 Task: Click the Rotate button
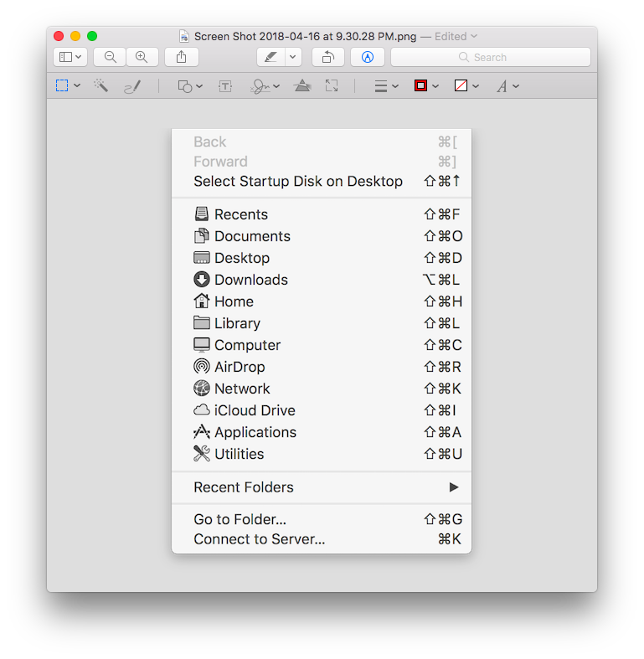pyautogui.click(x=328, y=57)
